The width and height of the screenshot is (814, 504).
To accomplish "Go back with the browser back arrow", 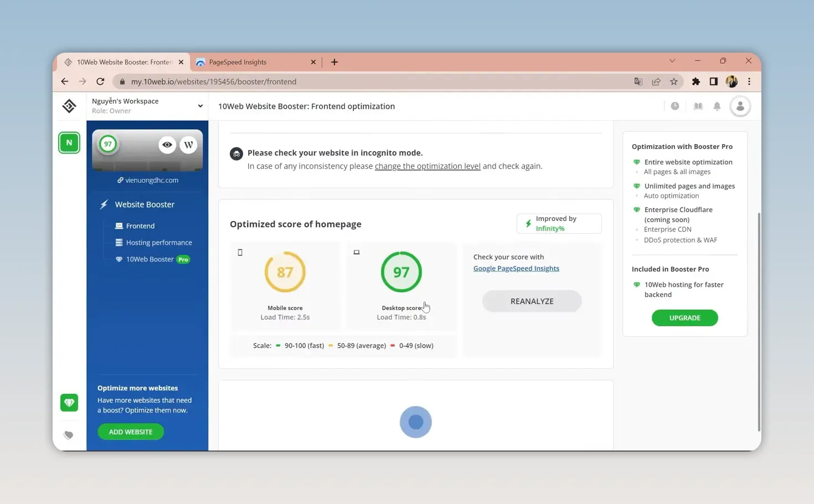I will click(x=65, y=81).
